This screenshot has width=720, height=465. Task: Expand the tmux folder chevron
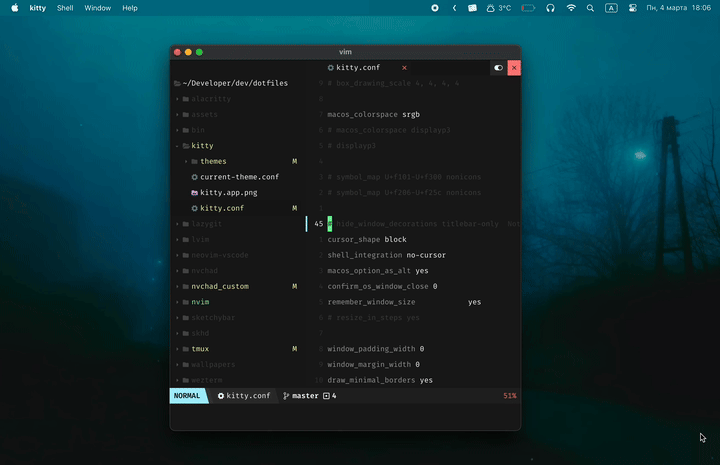point(177,349)
